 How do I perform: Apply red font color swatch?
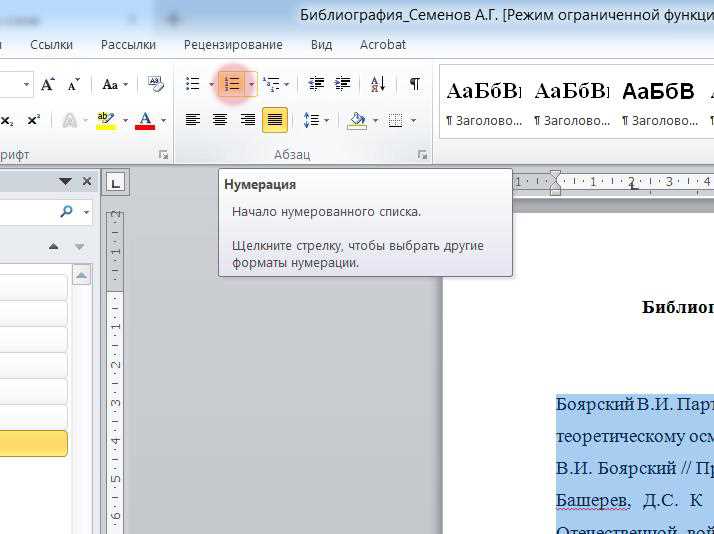pos(145,121)
